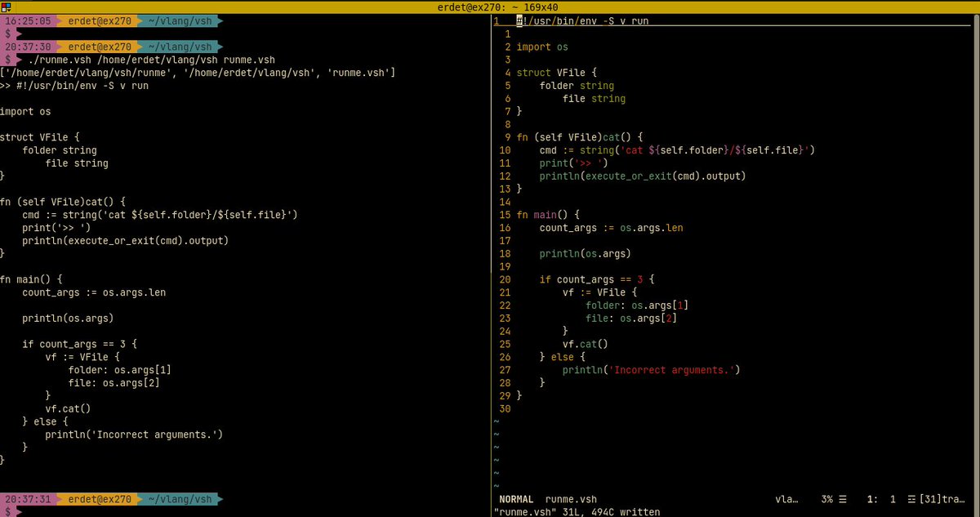Click '} else {' on vim line 26
Image resolution: width=980 pixels, height=517 pixels.
562,357
